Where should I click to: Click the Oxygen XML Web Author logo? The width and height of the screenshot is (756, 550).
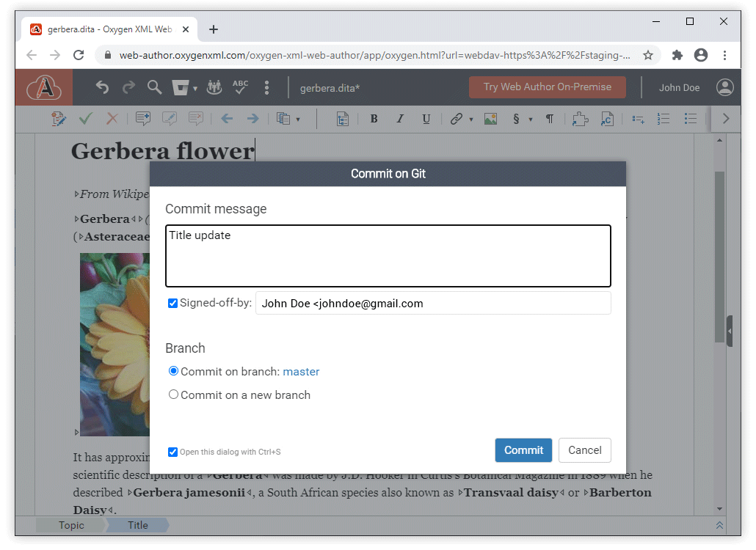44,88
